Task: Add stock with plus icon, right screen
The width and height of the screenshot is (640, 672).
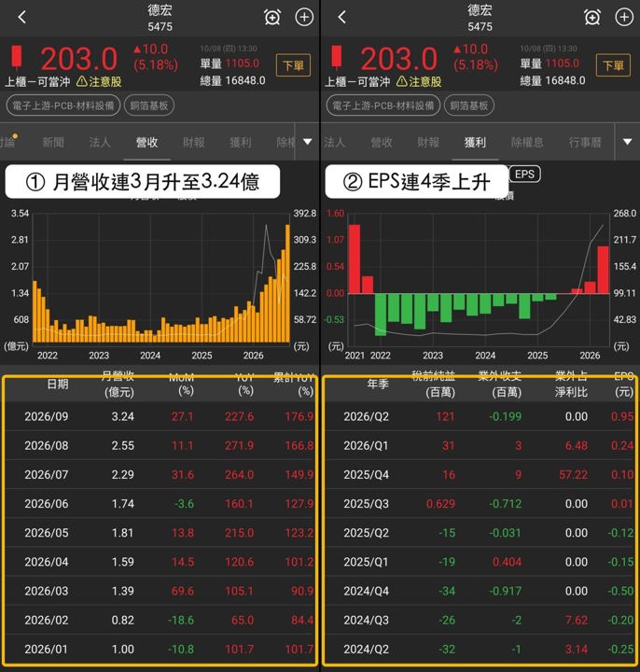Action: tap(624, 17)
